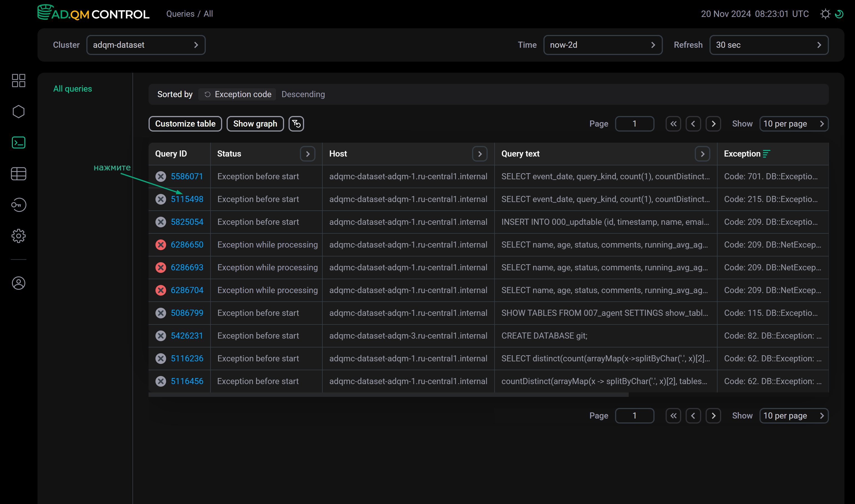Image resolution: width=855 pixels, height=504 pixels.
Task: Open the settings gear icon in sidebar
Action: (18, 236)
